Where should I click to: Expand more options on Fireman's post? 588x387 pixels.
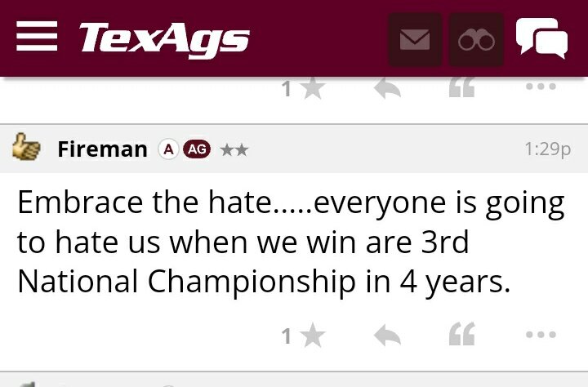[541, 335]
